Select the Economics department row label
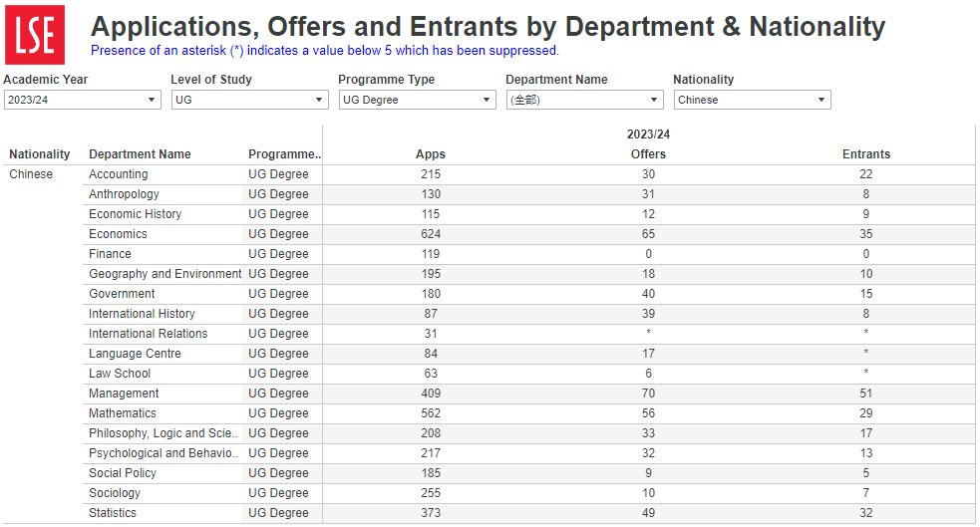The image size is (980, 527). [x=118, y=234]
